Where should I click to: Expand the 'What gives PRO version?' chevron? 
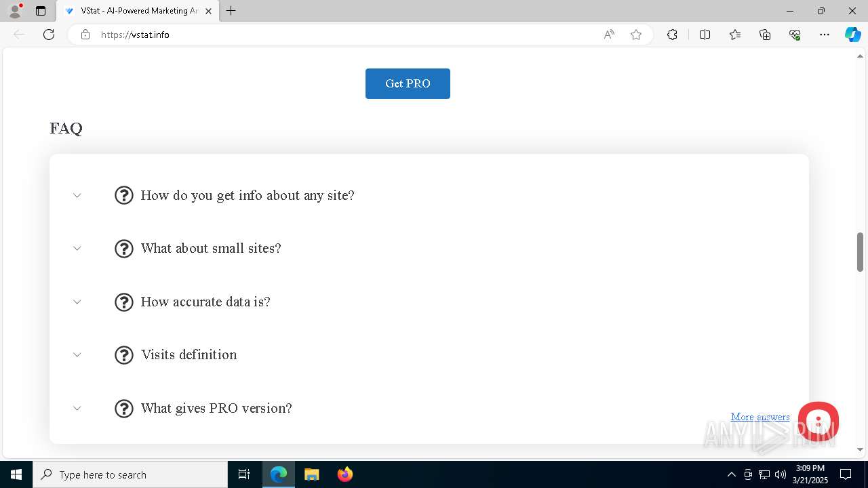click(77, 408)
